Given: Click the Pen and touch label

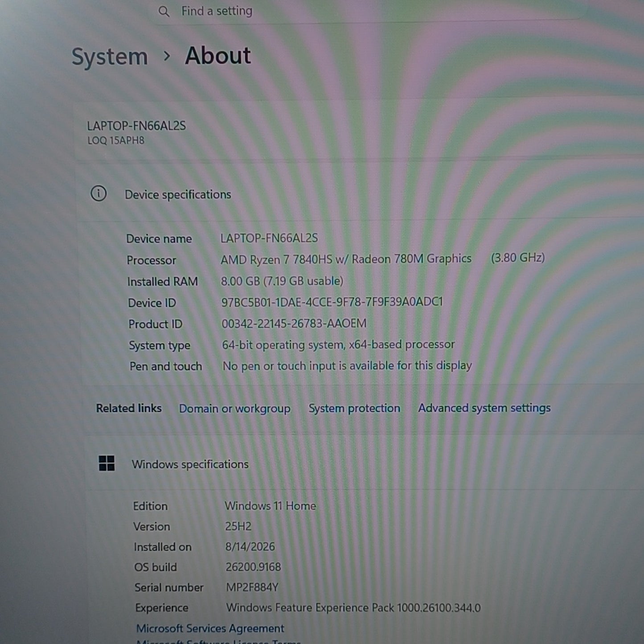Looking at the screenshot, I should [x=166, y=366].
